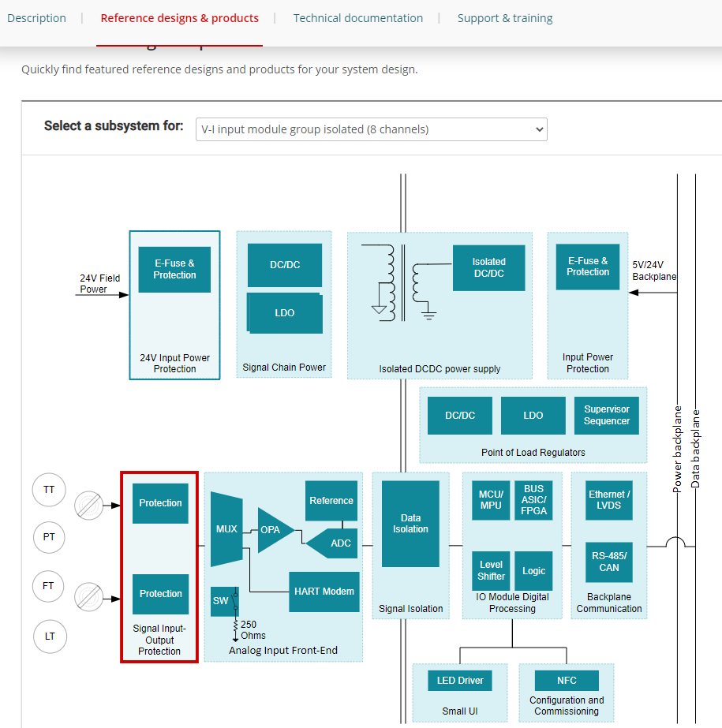Click 'Analog Input Front-End' label

point(283,651)
